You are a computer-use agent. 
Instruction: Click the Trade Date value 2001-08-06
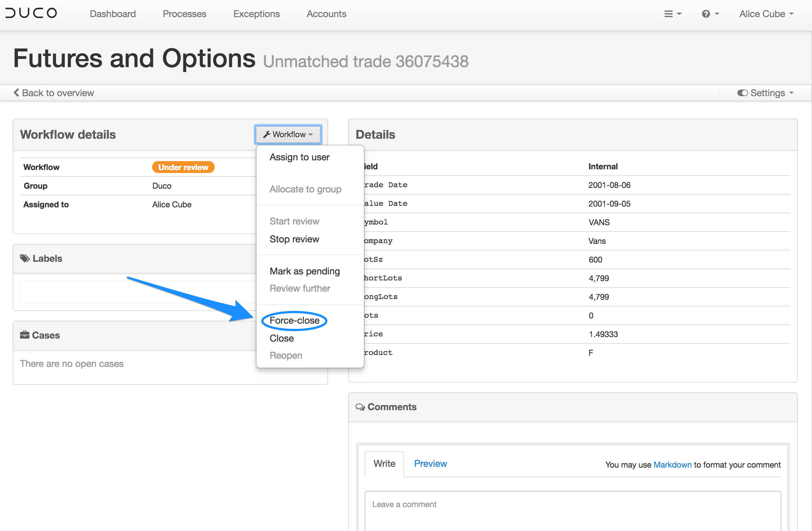pos(609,185)
